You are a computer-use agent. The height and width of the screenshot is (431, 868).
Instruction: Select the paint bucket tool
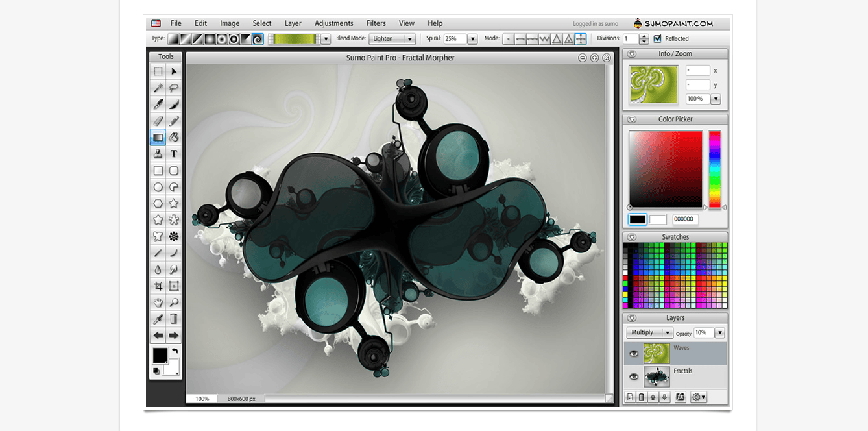pos(174,137)
